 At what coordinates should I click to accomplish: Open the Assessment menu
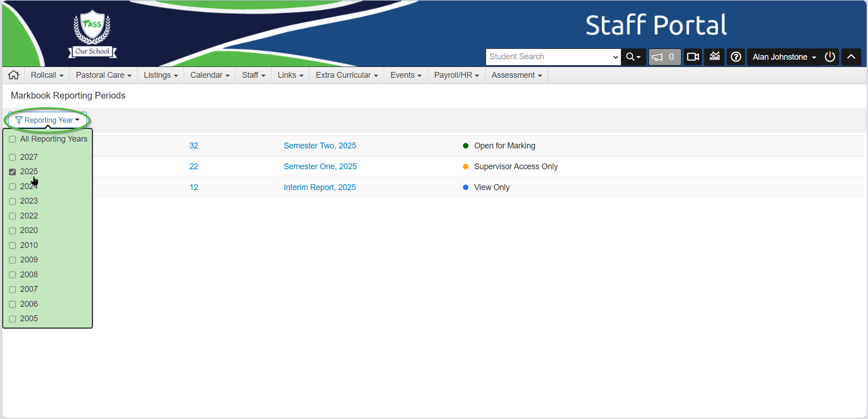coord(516,75)
